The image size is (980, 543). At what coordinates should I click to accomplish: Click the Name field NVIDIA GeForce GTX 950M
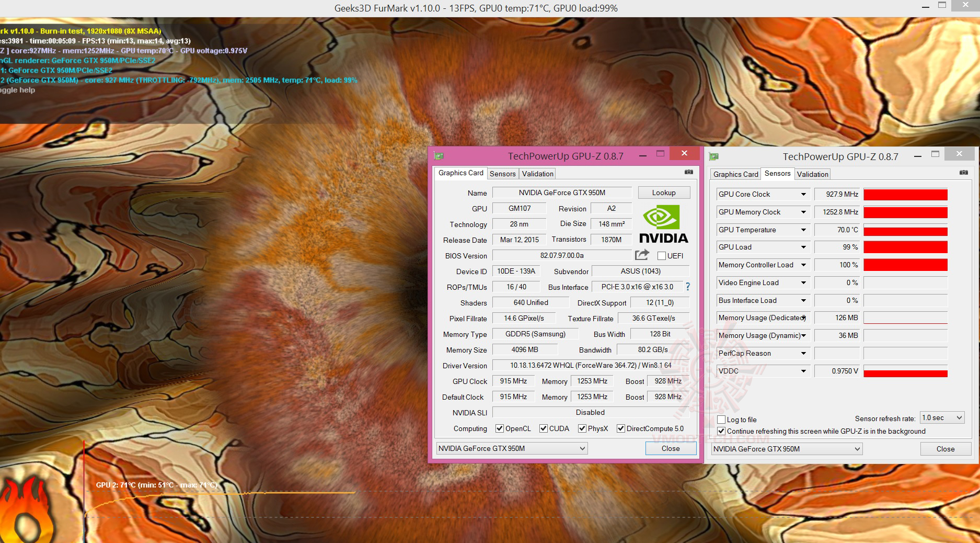[x=562, y=193]
